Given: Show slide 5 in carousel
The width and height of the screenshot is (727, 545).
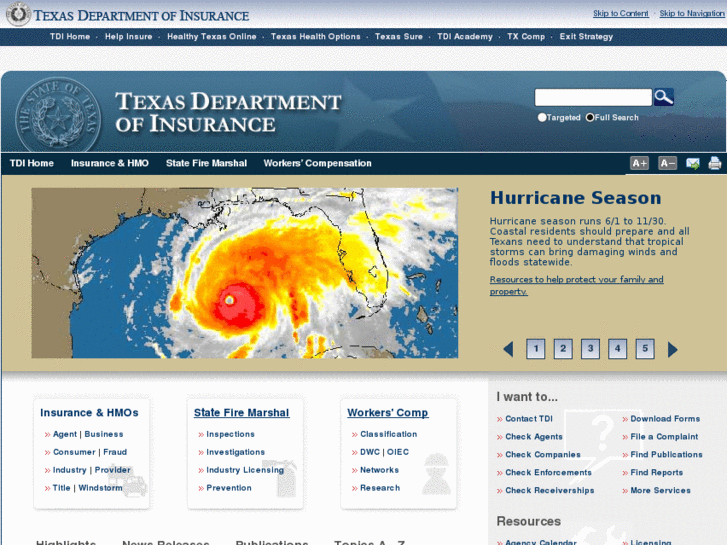Looking at the screenshot, I should point(645,349).
